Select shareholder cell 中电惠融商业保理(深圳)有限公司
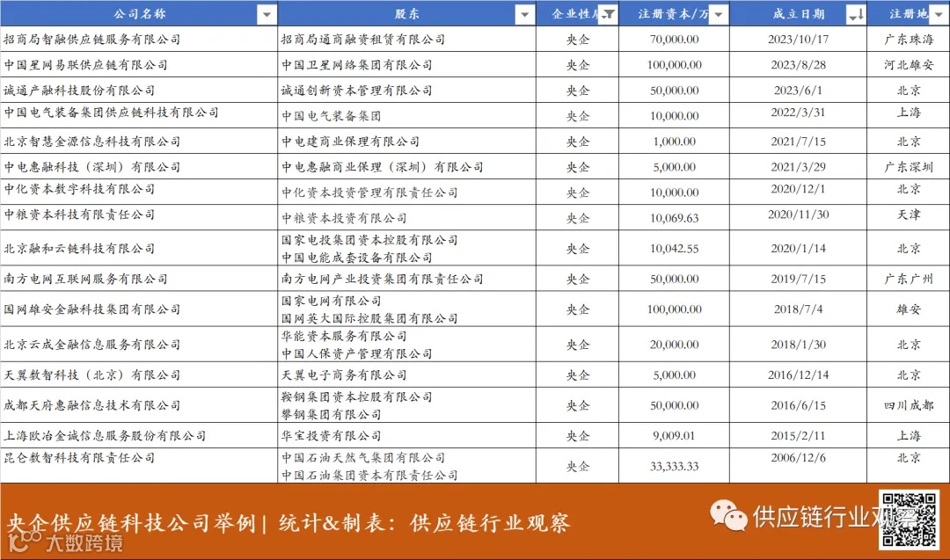The width and height of the screenshot is (950, 560). click(407, 166)
